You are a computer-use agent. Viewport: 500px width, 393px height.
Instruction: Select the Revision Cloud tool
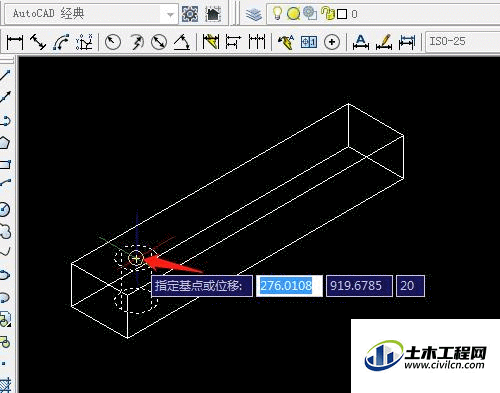coord(5,231)
